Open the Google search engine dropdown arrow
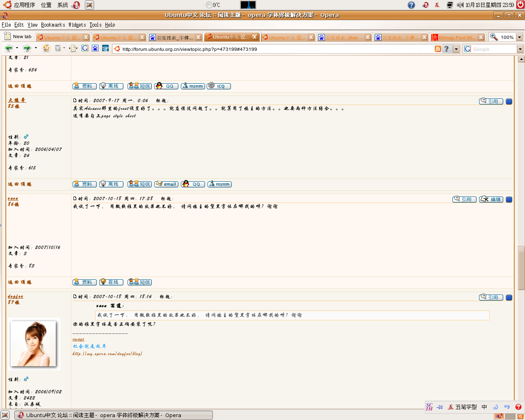Screen dimensions: 525x420 tap(520, 49)
